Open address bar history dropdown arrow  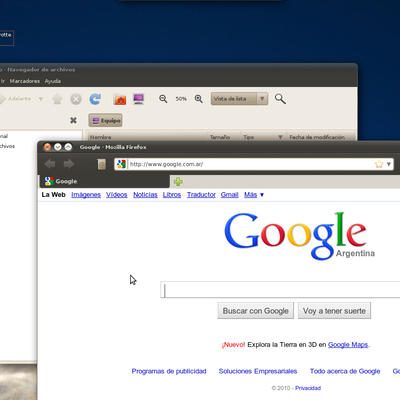click(389, 164)
